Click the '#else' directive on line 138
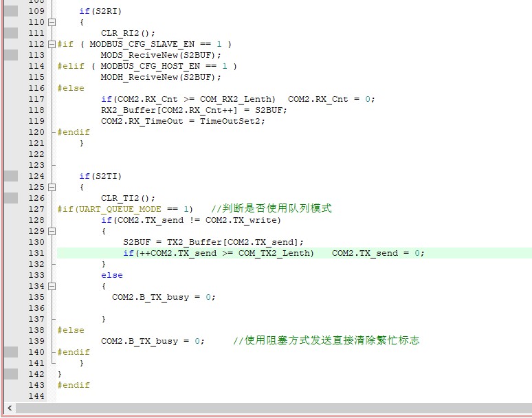The width and height of the screenshot is (532, 418). point(71,330)
